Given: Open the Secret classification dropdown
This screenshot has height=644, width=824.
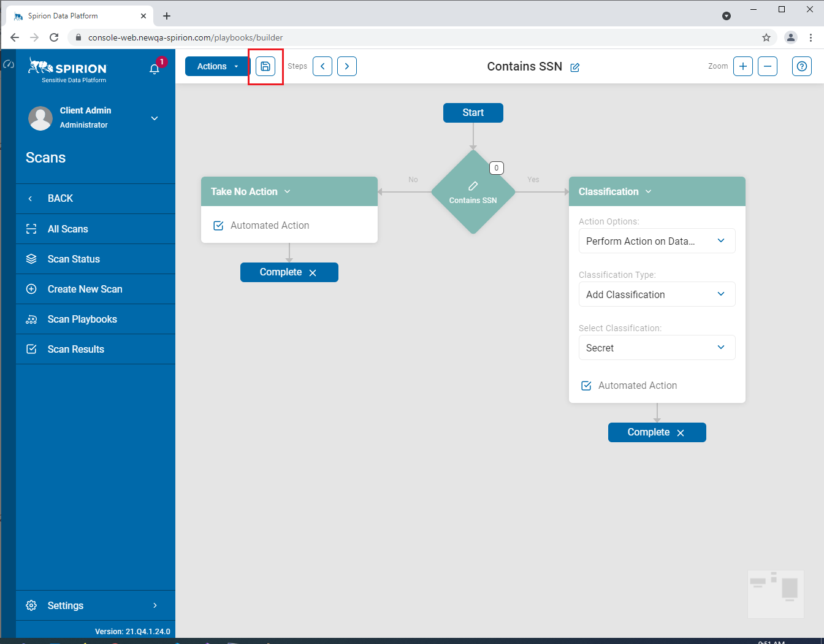Looking at the screenshot, I should pos(657,348).
